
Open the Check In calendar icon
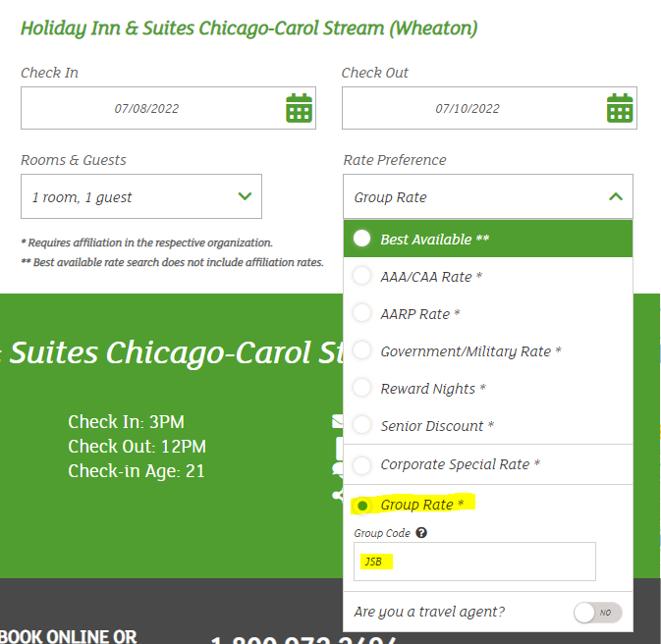pos(299,108)
